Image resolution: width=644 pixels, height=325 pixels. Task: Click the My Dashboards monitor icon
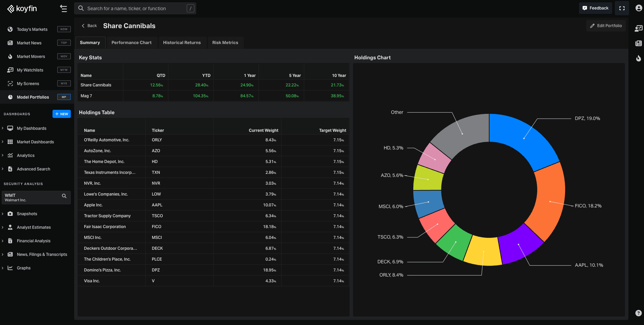[x=10, y=128]
